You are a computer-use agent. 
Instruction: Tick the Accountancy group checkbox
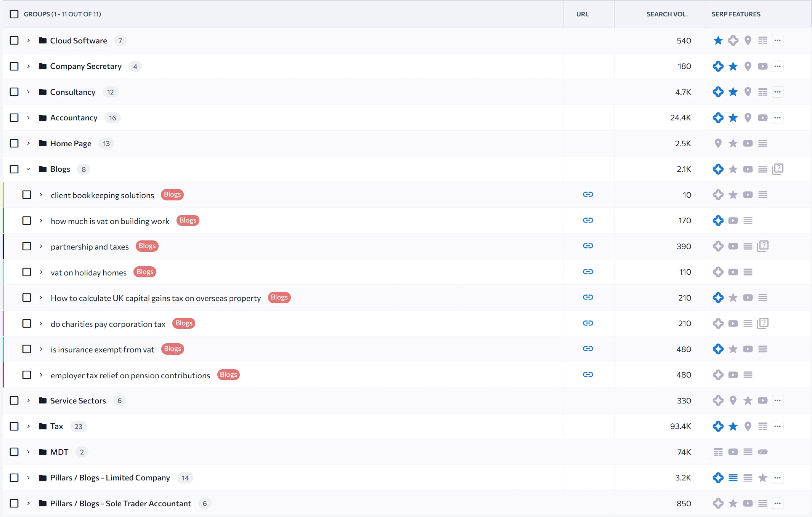click(x=14, y=118)
